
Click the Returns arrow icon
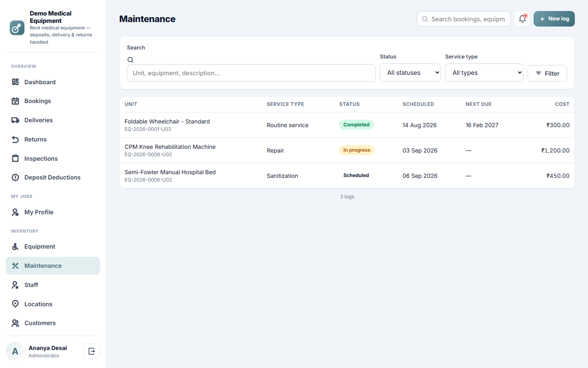tap(15, 139)
